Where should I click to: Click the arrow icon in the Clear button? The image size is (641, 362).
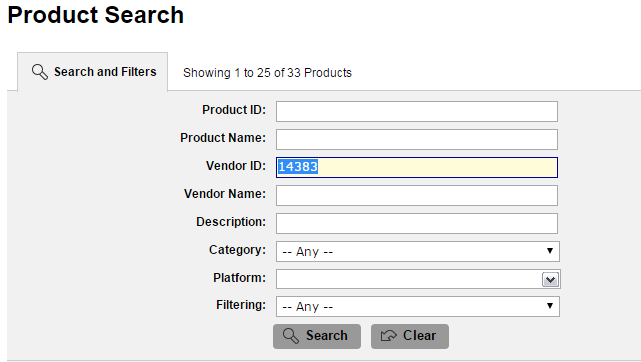pos(388,336)
